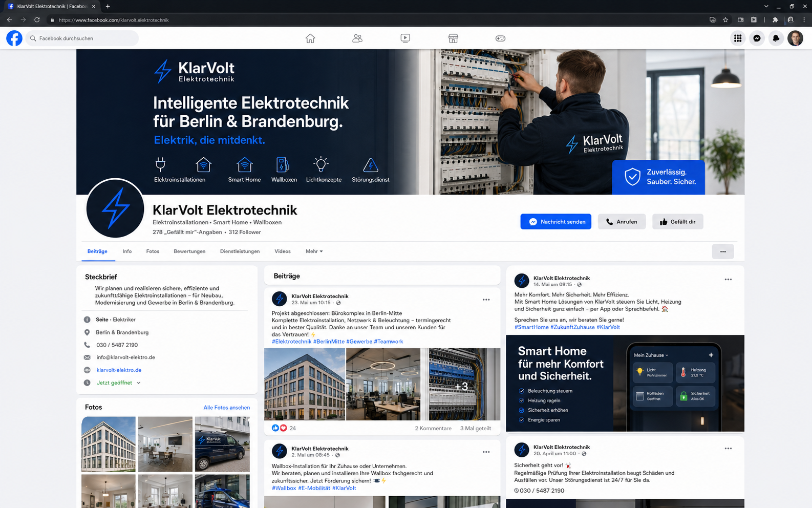Open options for 20. April post
The image size is (812, 508).
pyautogui.click(x=728, y=448)
